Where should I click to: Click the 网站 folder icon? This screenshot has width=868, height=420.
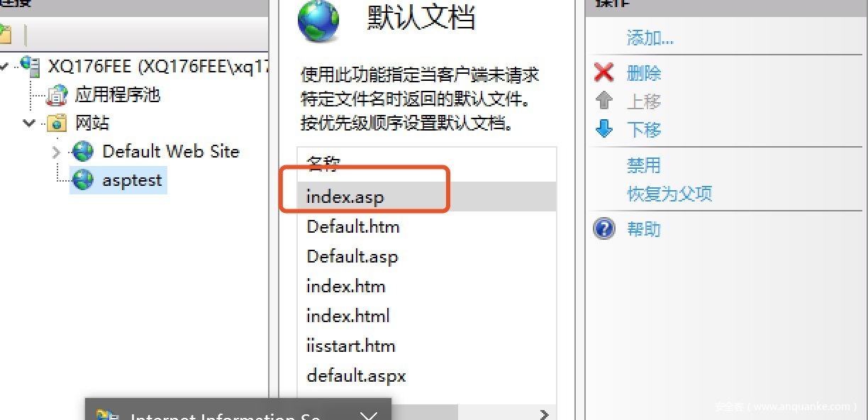coord(57,123)
